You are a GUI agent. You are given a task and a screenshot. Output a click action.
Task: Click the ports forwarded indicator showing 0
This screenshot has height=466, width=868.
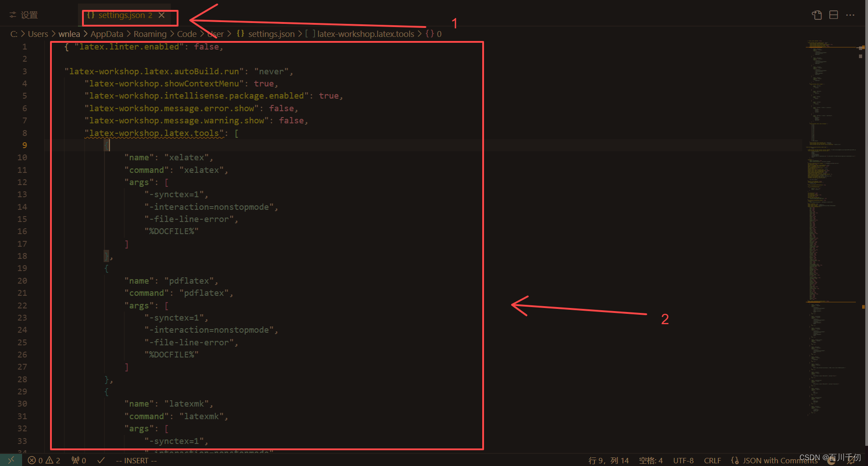point(78,460)
